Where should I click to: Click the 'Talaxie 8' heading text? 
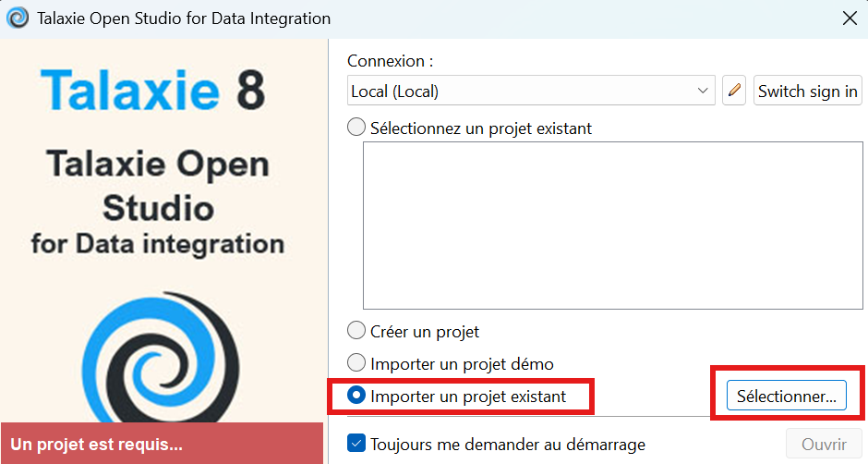[x=153, y=91]
